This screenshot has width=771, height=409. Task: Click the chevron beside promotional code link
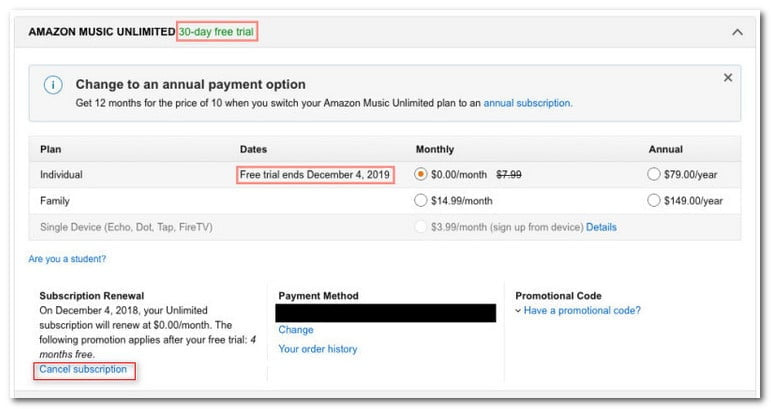point(518,311)
